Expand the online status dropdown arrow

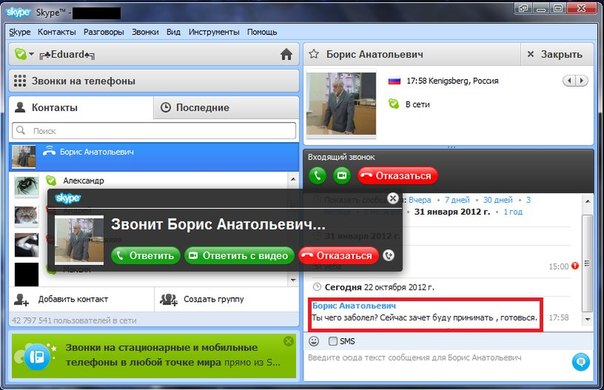[x=32, y=54]
